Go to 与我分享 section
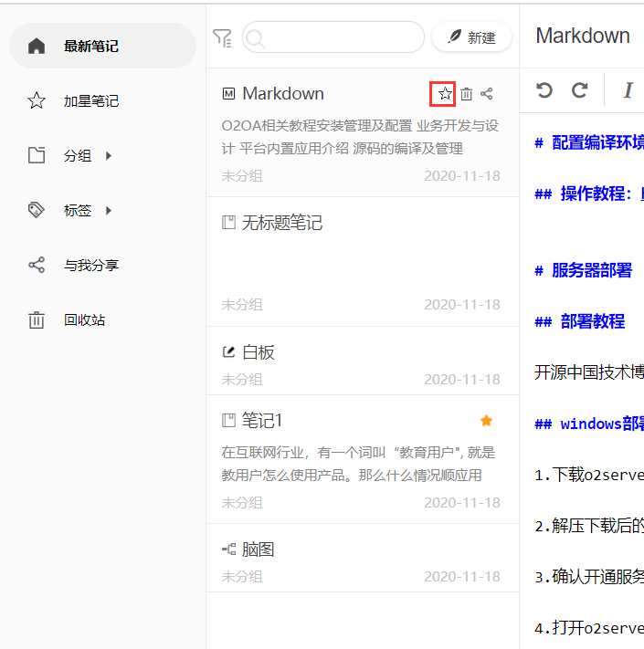 point(90,266)
